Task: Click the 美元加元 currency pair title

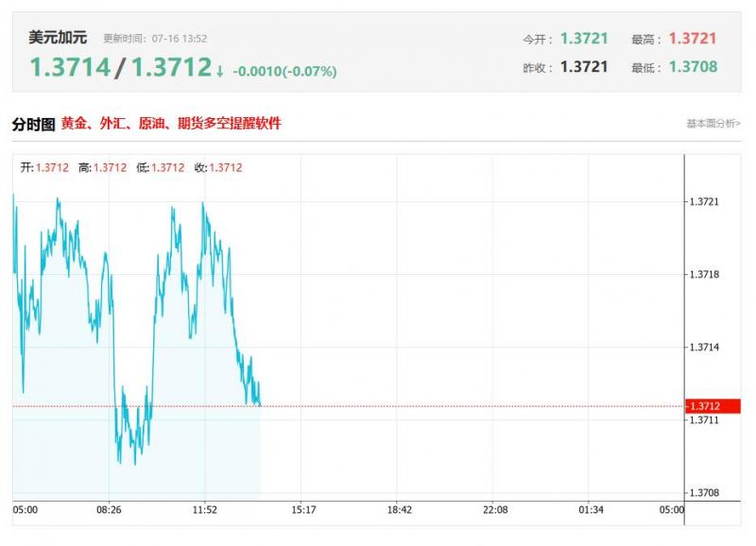Action: [58, 38]
